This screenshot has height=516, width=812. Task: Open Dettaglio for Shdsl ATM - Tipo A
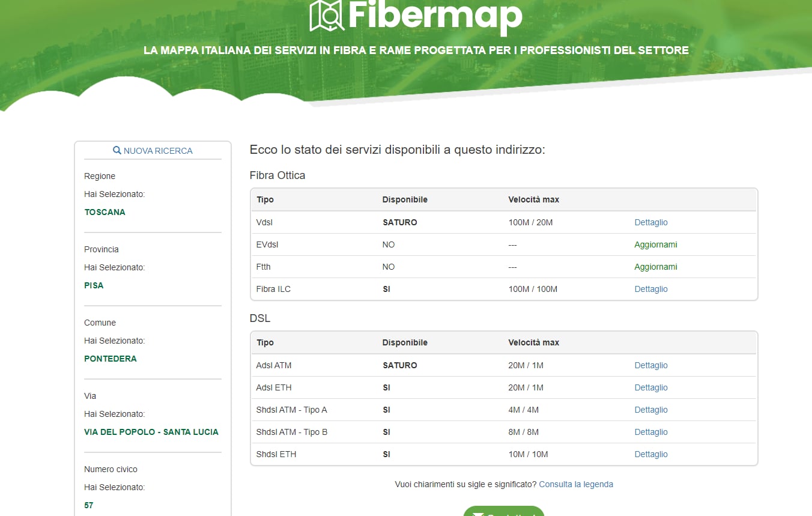coord(651,410)
